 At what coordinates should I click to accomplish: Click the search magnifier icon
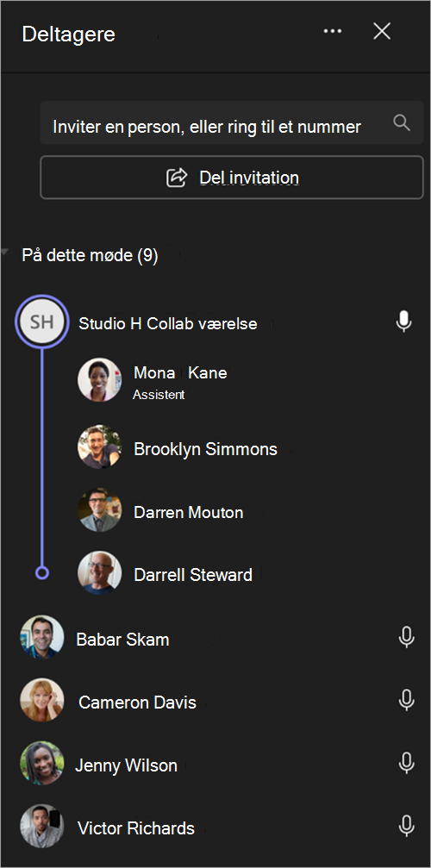pyautogui.click(x=402, y=123)
